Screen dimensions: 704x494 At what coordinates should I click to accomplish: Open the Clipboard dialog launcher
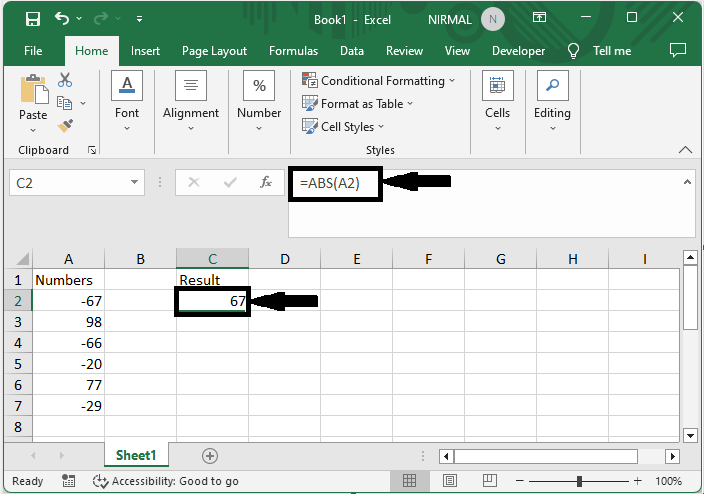(x=92, y=150)
